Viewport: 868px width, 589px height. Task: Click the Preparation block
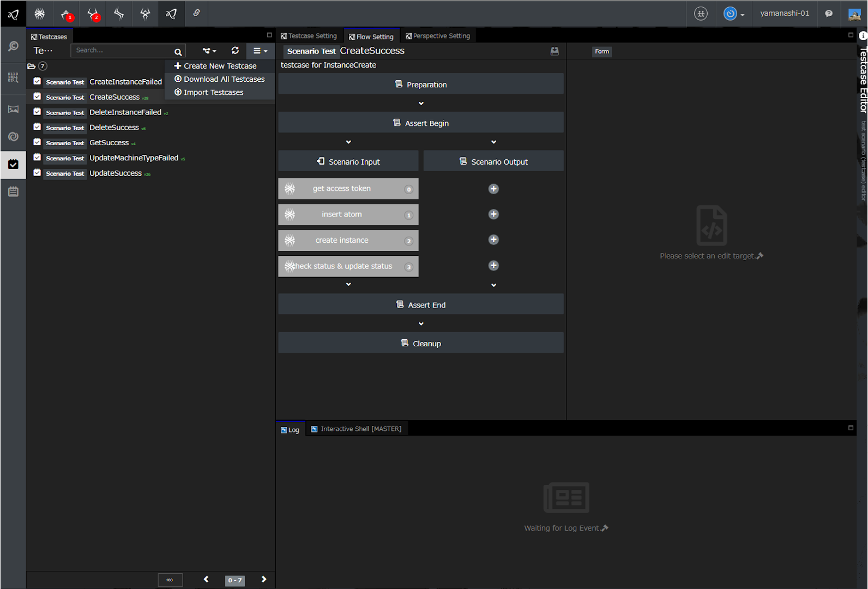(420, 85)
